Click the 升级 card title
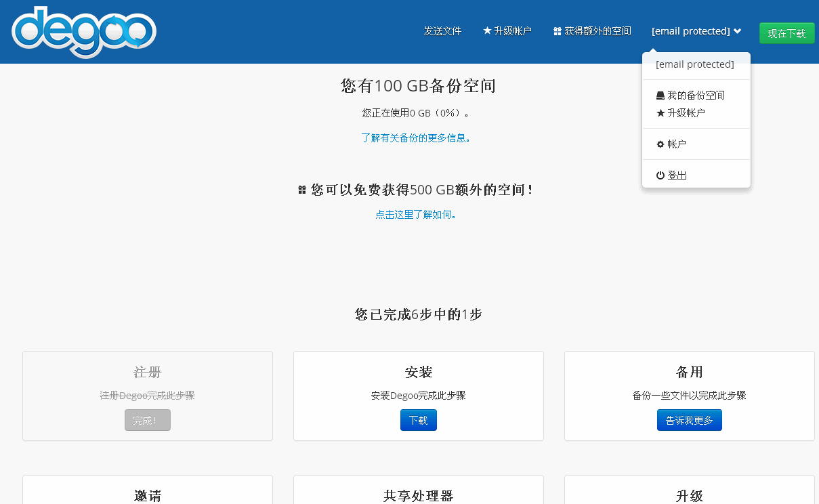 click(690, 496)
